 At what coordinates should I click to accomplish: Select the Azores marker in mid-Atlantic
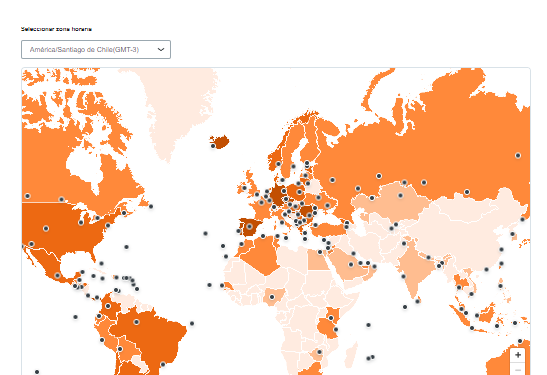(205, 233)
